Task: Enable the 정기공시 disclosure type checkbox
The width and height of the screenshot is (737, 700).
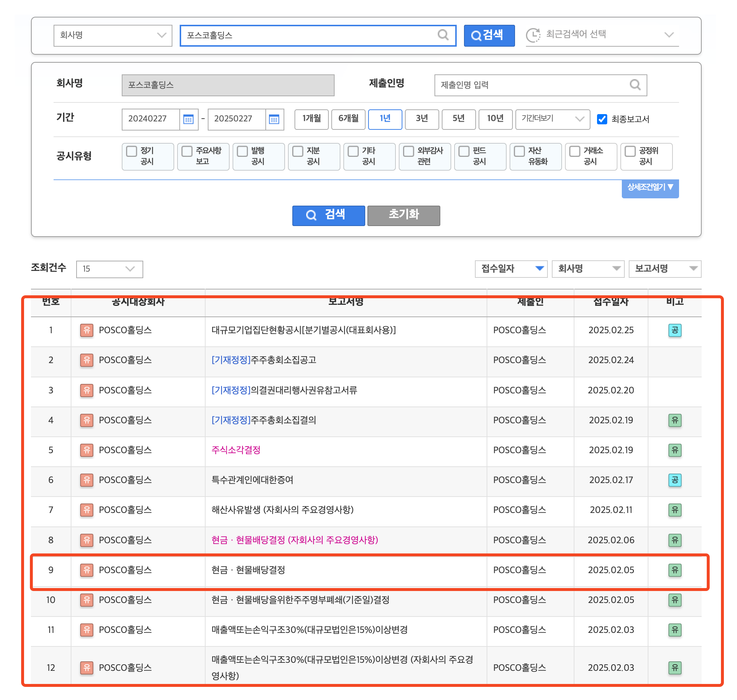Action: (131, 151)
